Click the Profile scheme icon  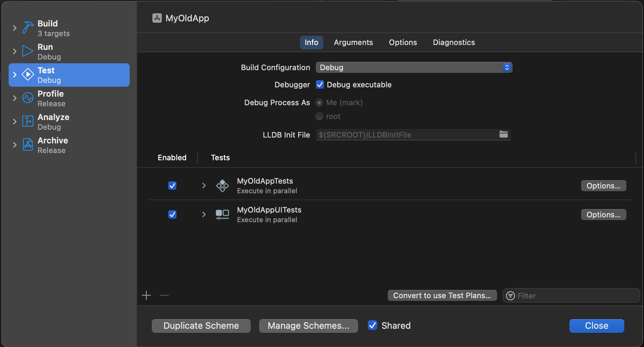27,98
